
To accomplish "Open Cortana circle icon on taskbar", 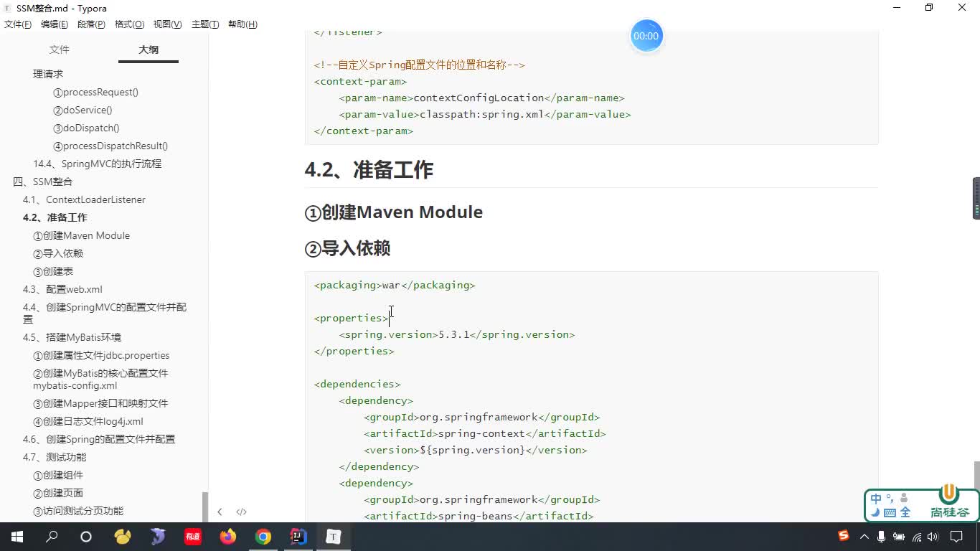I will [x=86, y=537].
